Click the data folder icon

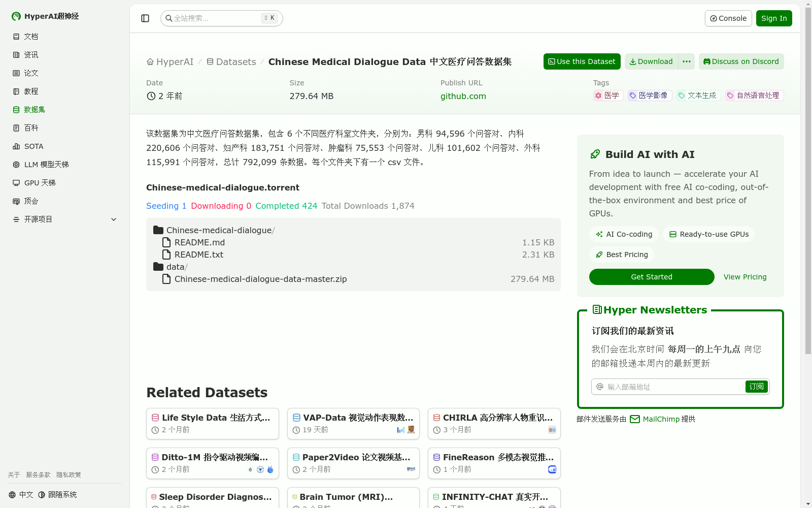[x=158, y=267]
